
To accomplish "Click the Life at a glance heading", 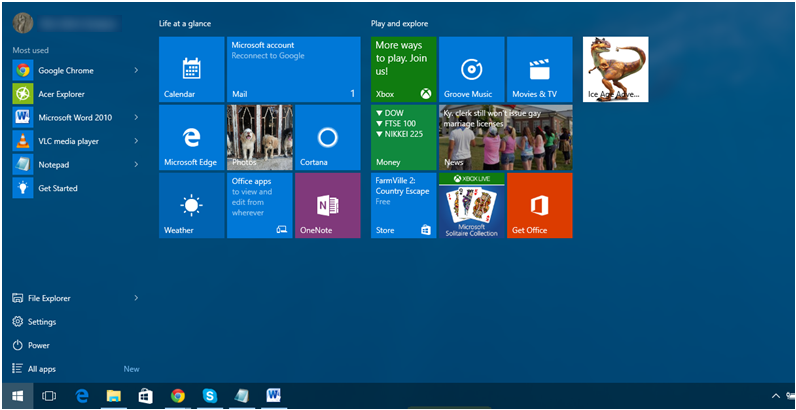I will tap(185, 23).
